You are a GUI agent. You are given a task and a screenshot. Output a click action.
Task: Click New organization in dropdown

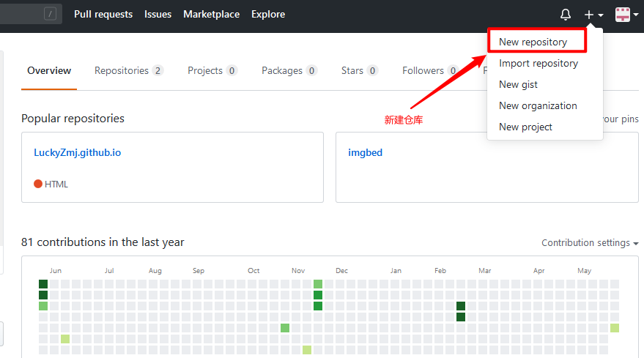[538, 105]
